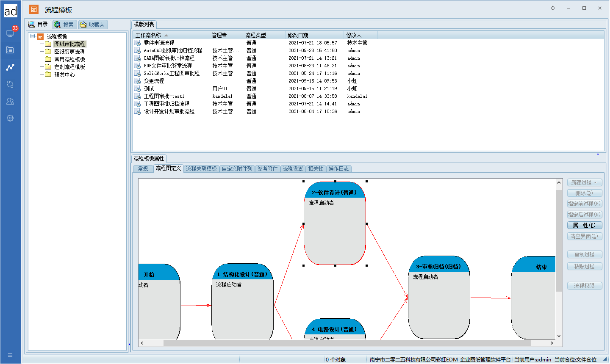Select the 2-软件设计(普通) process node
610x364 pixels.
335,223
